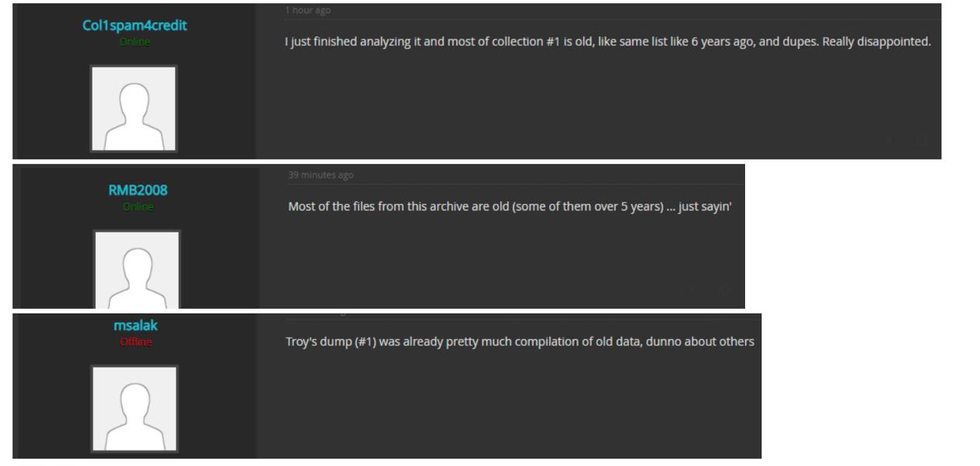Click the Online status under RMB2008
Screen dimensions: 980x466
138,207
